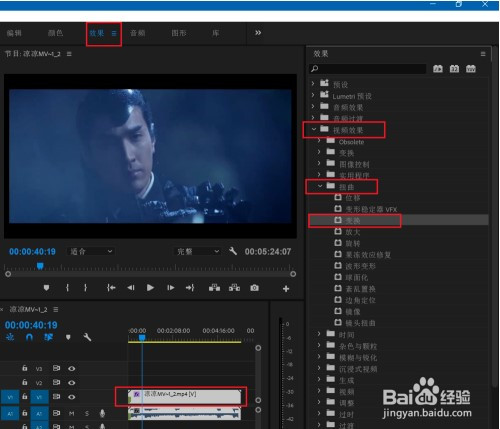Toggle V2 track visibility eye
500x429 pixels.
72,383
